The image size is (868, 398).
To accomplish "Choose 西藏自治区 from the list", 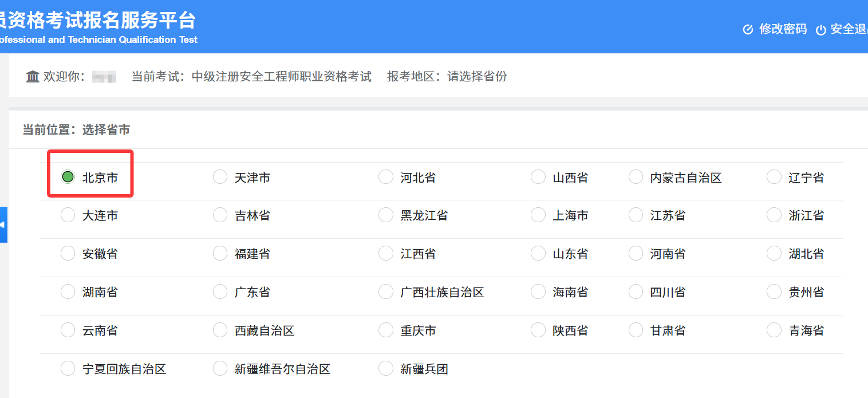I will pyautogui.click(x=220, y=330).
